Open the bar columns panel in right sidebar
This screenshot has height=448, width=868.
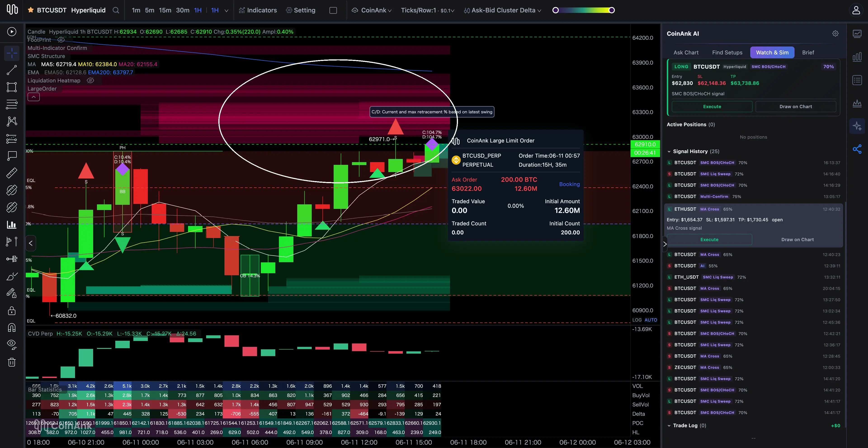coord(857,57)
